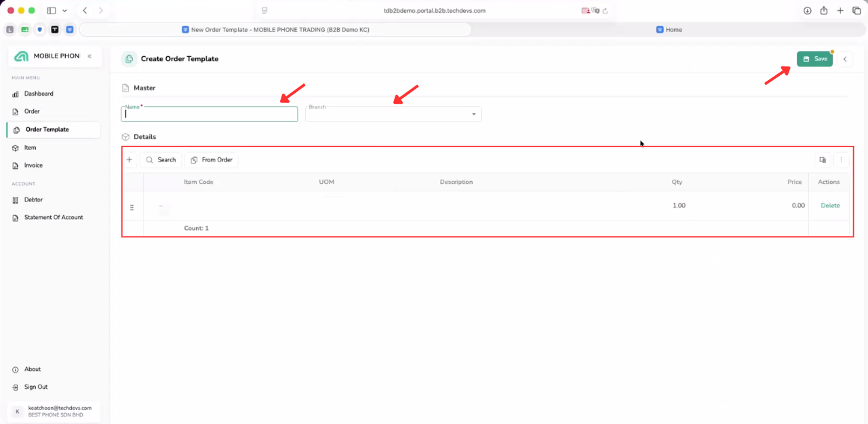Open the sidebar options chevron in Safari toolbar
The height and width of the screenshot is (424, 868).
[x=64, y=11]
